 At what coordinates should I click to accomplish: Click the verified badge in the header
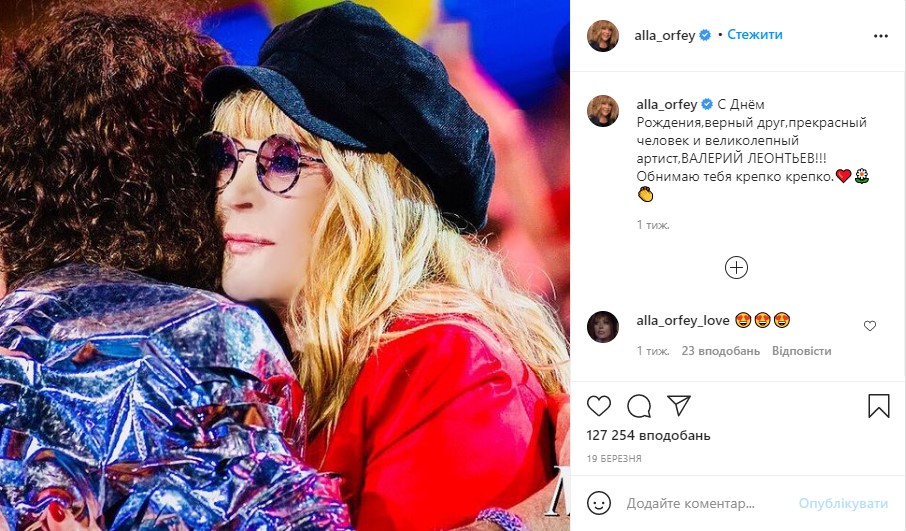pyautogui.click(x=705, y=35)
